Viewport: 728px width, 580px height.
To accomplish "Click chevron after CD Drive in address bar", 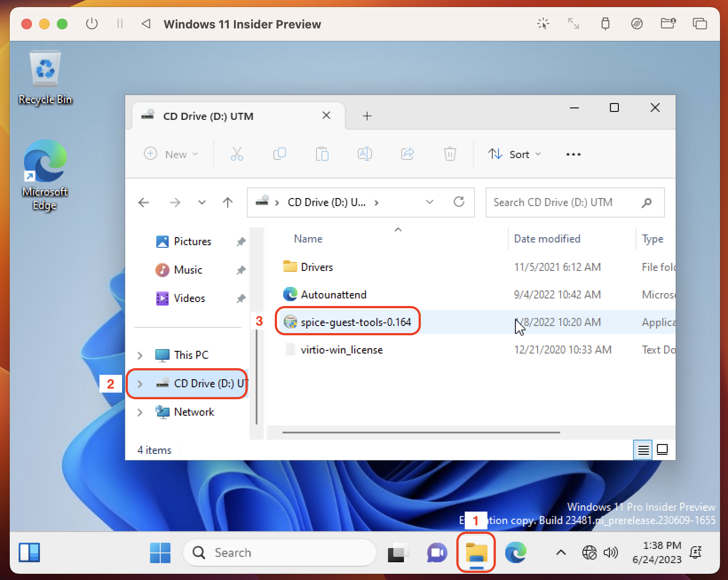I will (376, 203).
